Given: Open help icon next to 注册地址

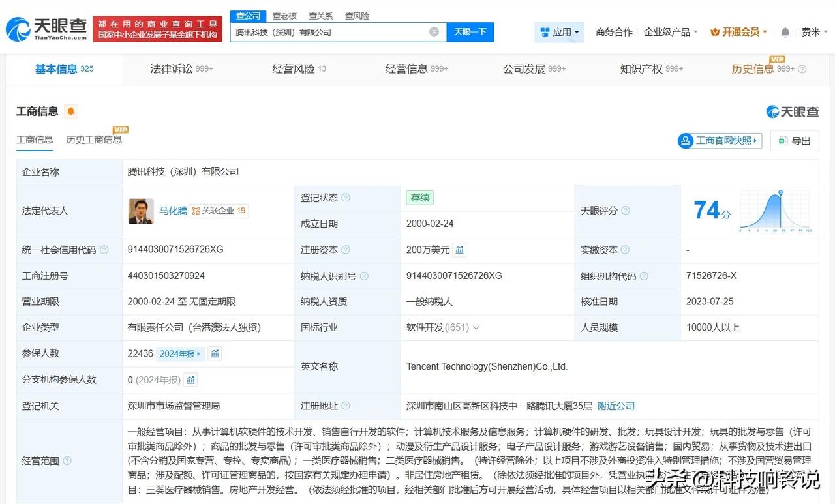Looking at the screenshot, I should (x=346, y=406).
